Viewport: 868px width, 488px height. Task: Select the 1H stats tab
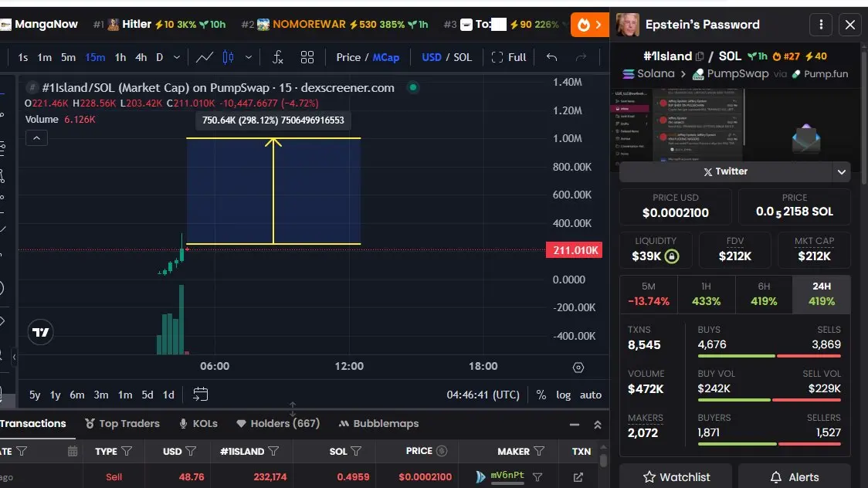pyautogui.click(x=706, y=294)
